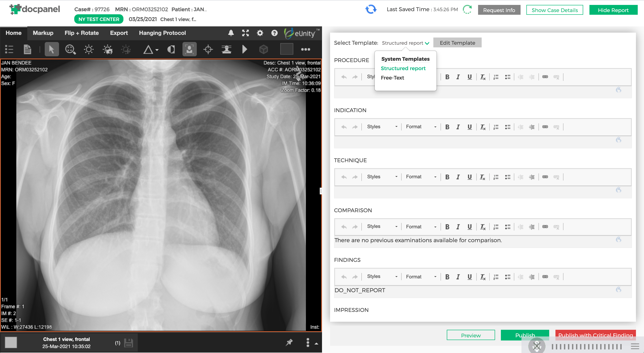Select the pointer arrow tool
This screenshot has height=353, width=644.
[x=51, y=49]
